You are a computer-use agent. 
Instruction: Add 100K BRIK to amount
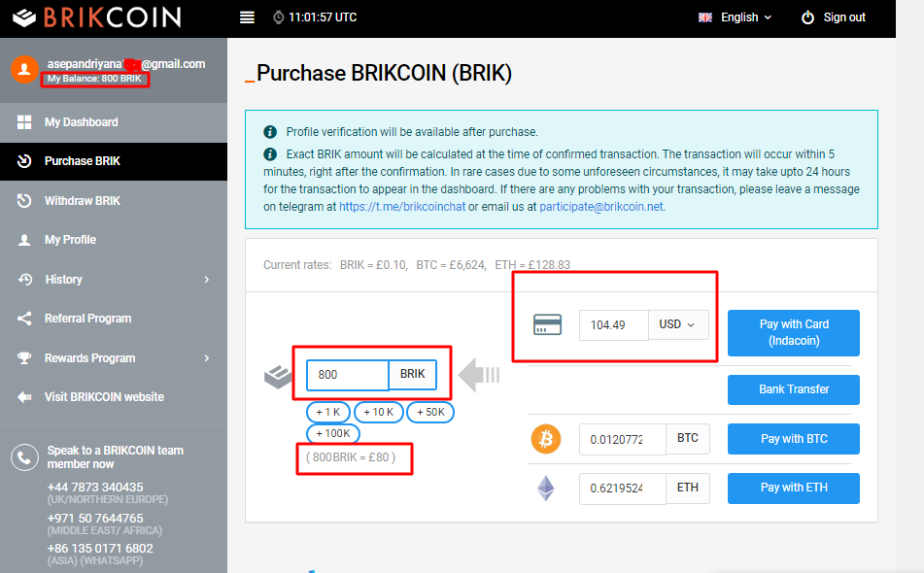pyautogui.click(x=333, y=433)
